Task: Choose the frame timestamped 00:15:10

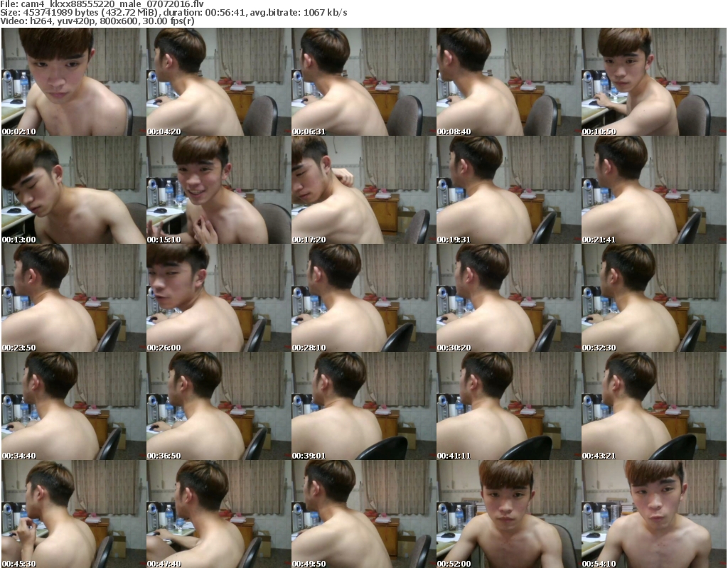Action: [x=218, y=190]
